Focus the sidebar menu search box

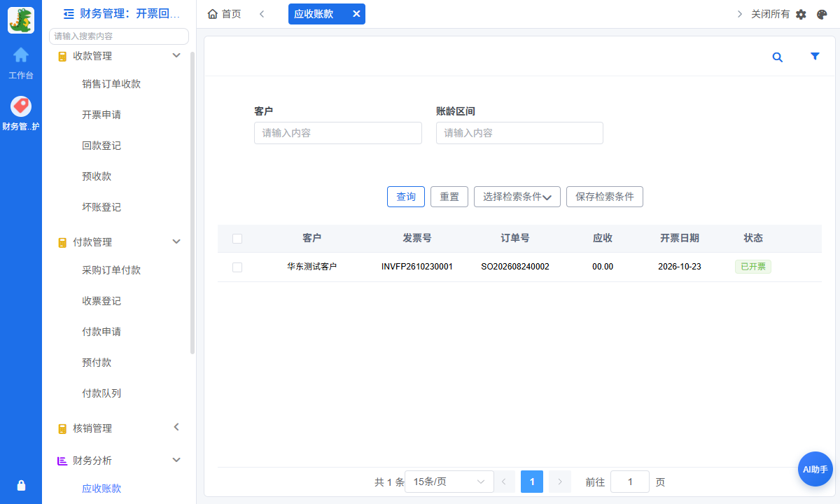[x=119, y=36]
